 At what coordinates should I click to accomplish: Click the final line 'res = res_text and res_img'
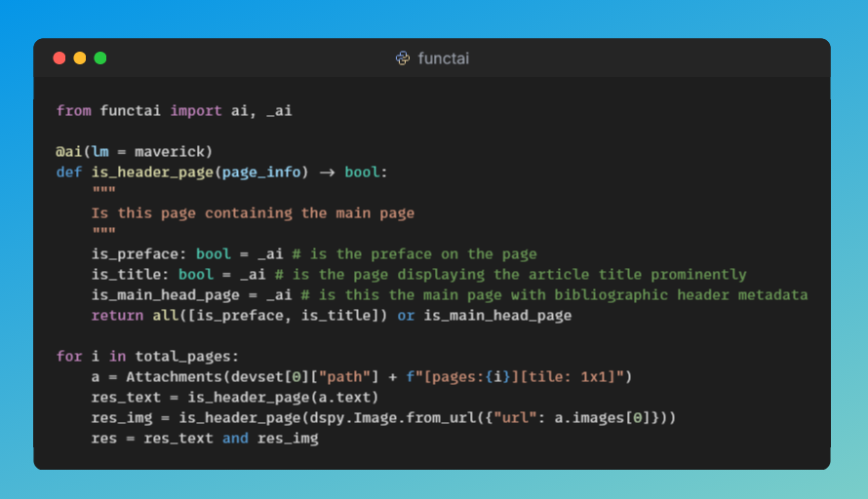tap(205, 439)
